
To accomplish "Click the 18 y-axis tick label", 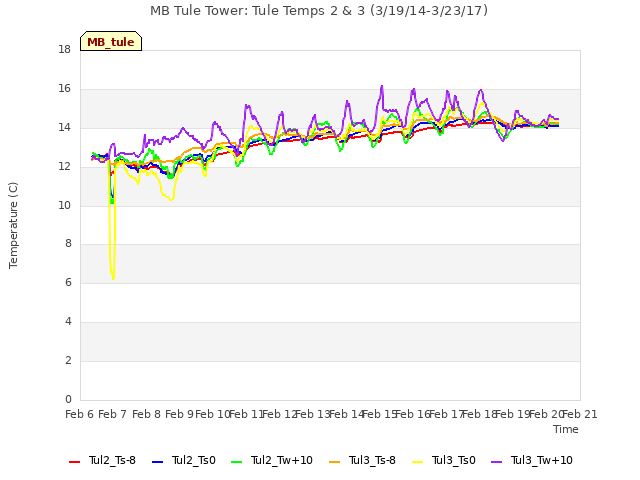I will pos(64,50).
